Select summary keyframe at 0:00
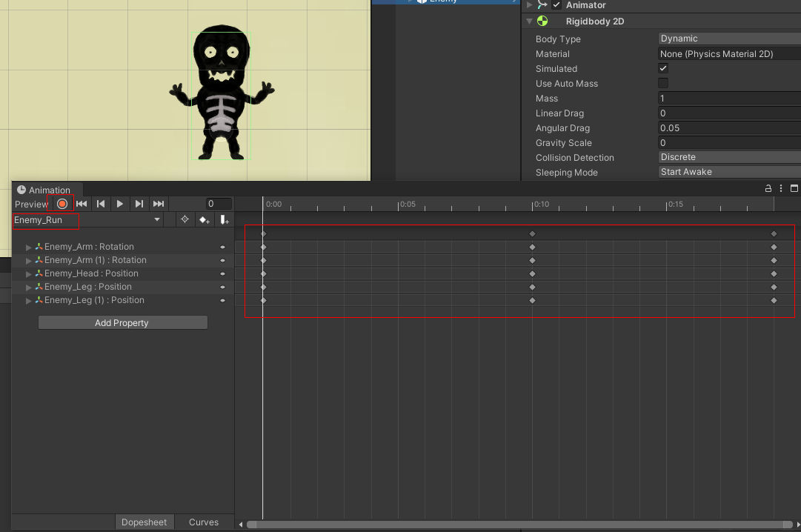 [263, 233]
